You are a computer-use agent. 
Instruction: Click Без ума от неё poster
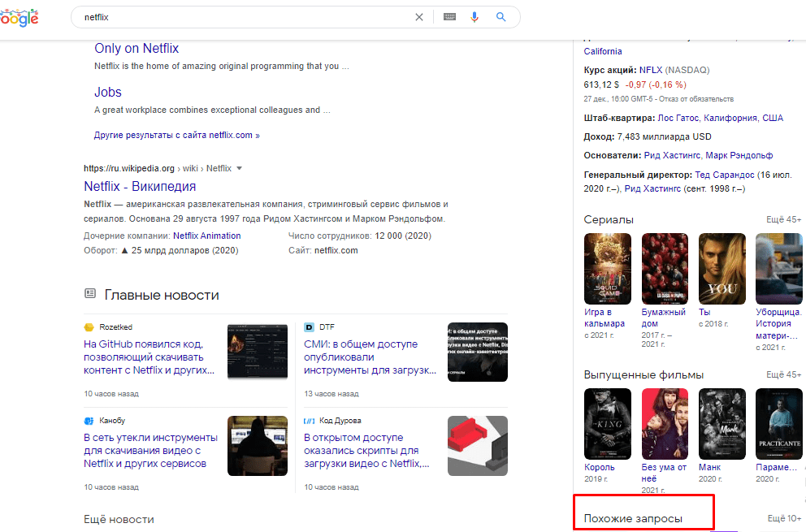[665, 423]
